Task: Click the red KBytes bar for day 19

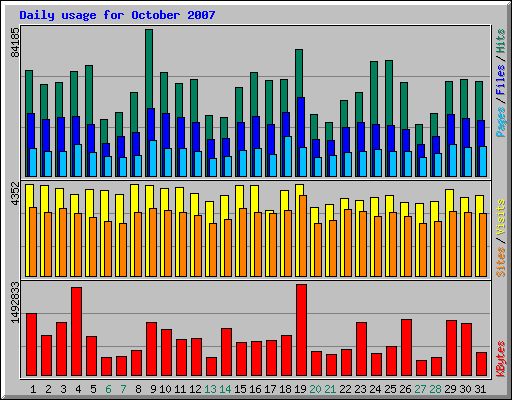Action: point(301,330)
